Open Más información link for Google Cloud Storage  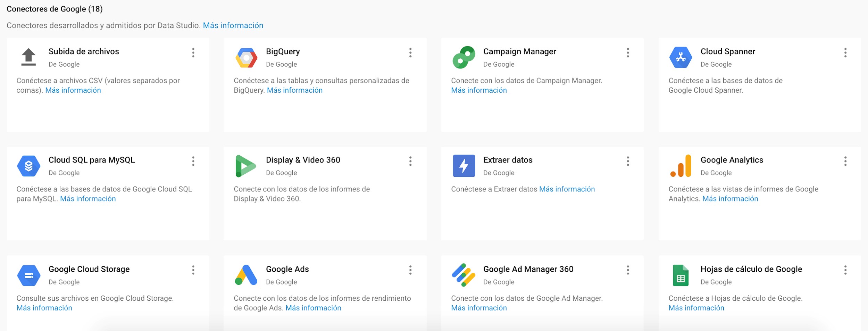tap(44, 308)
